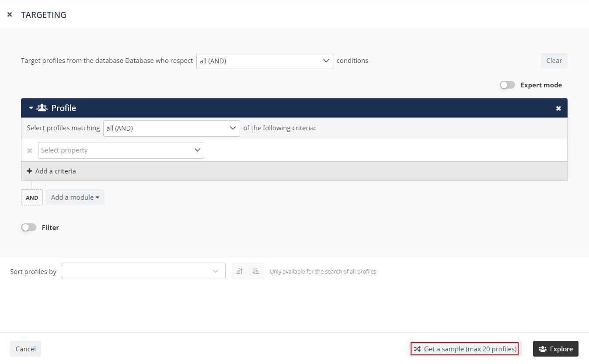This screenshot has width=589, height=364.
Task: Open the database conditions all (AND) dropdown
Action: point(265,61)
